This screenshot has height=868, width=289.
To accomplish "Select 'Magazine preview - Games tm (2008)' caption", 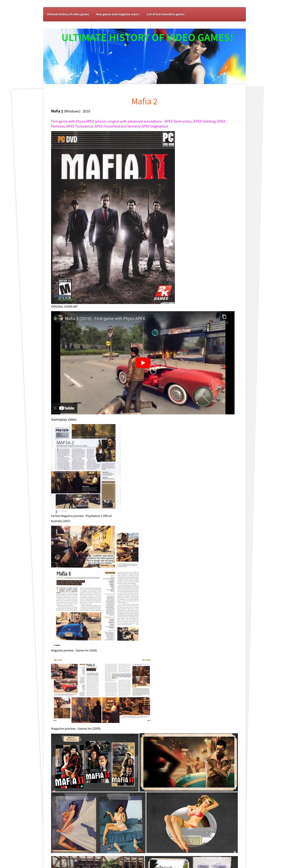I will (x=74, y=650).
